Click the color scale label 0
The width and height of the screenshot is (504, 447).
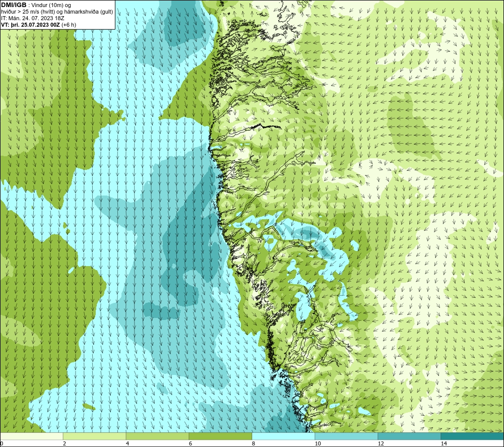pos(2,443)
